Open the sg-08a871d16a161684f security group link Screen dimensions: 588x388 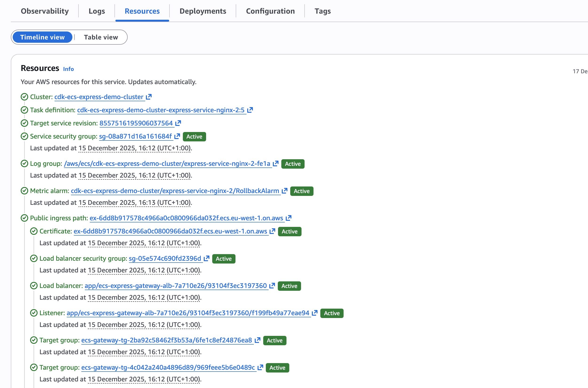pos(135,136)
